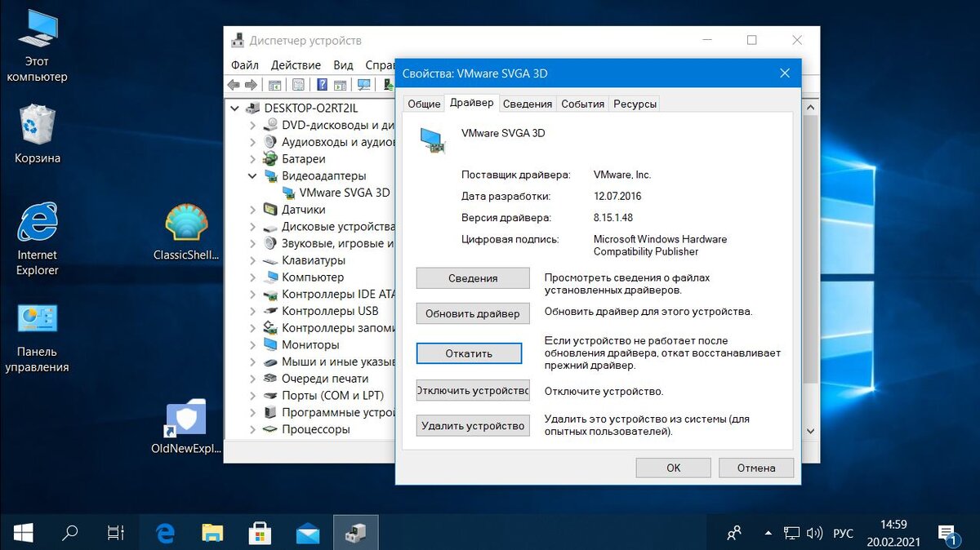Expand the Датчики category arrow
980x550 pixels.
[x=252, y=209]
